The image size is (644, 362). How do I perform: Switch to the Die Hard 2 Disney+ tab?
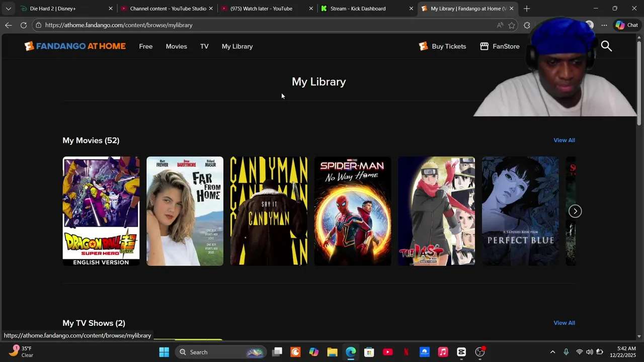[66, 9]
